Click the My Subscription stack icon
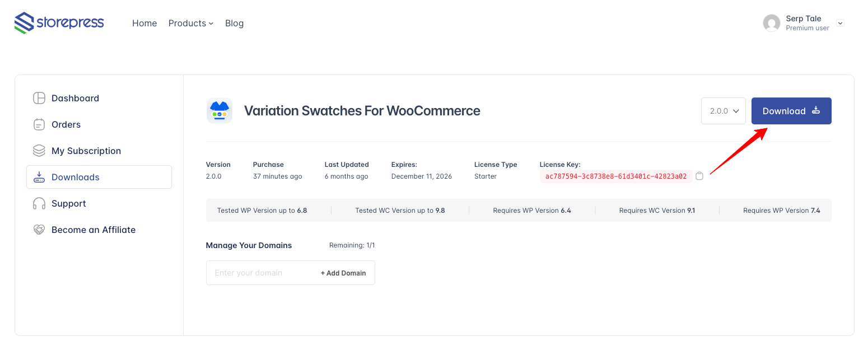868x350 pixels. (x=39, y=151)
